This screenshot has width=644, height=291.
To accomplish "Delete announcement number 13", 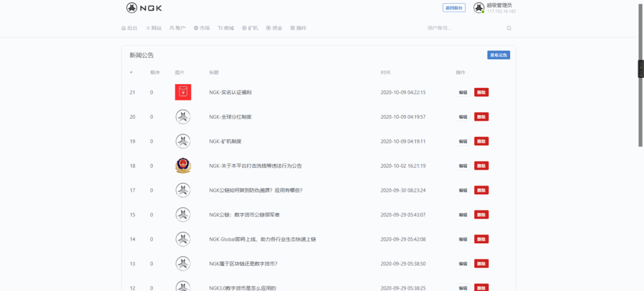I will [481, 263].
